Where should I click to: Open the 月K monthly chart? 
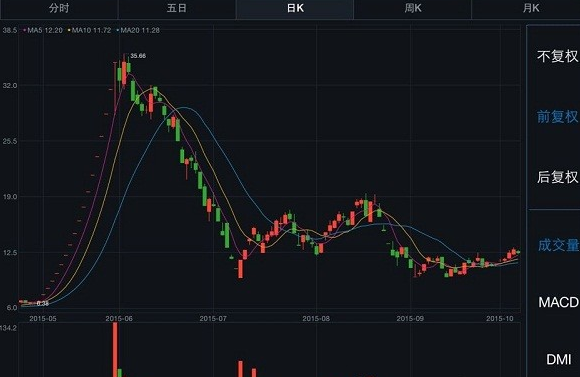530,8
